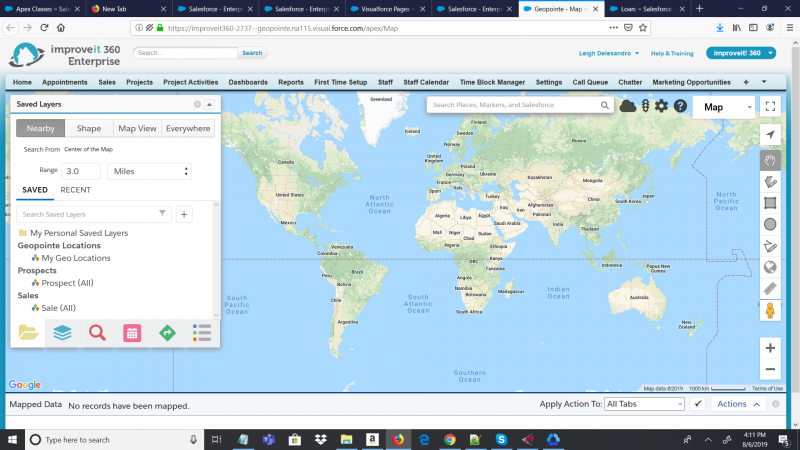Image resolution: width=800 pixels, height=450 pixels.
Task: Select the circle shape tool
Action: pyautogui.click(x=770, y=224)
